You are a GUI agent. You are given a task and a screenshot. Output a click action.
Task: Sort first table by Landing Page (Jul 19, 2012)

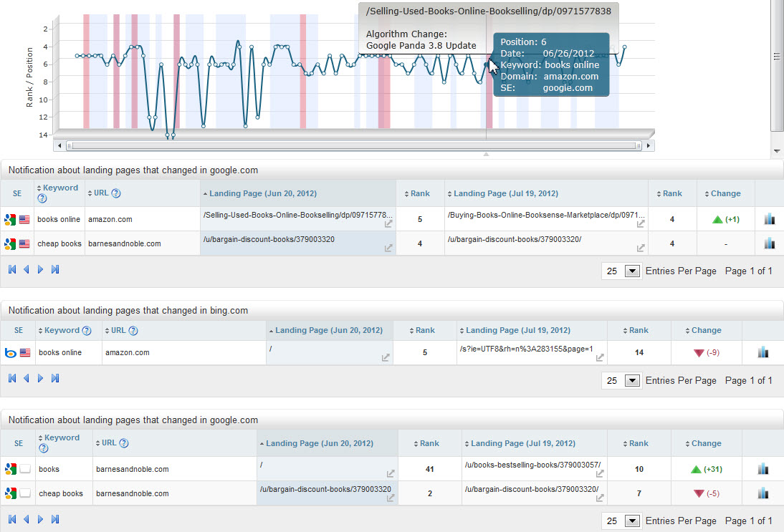pyautogui.click(x=505, y=193)
